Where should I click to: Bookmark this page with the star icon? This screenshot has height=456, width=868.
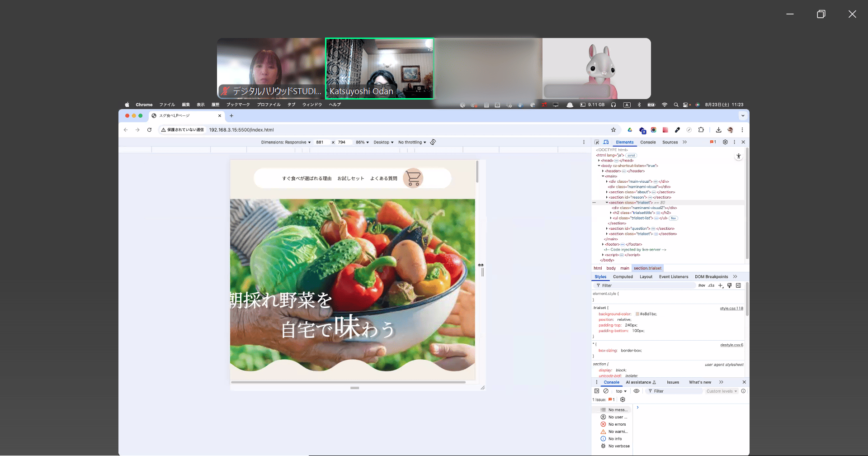(x=613, y=130)
